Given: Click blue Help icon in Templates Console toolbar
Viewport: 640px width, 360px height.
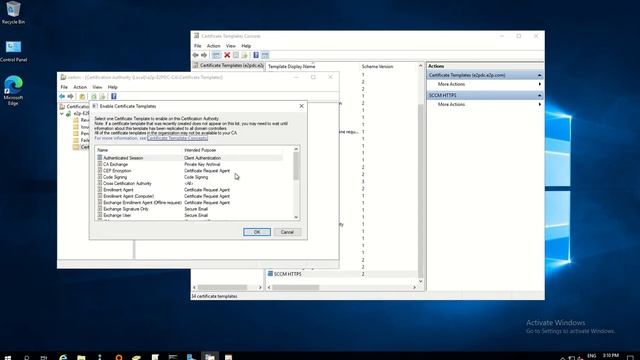Looking at the screenshot, I should tap(256, 55).
